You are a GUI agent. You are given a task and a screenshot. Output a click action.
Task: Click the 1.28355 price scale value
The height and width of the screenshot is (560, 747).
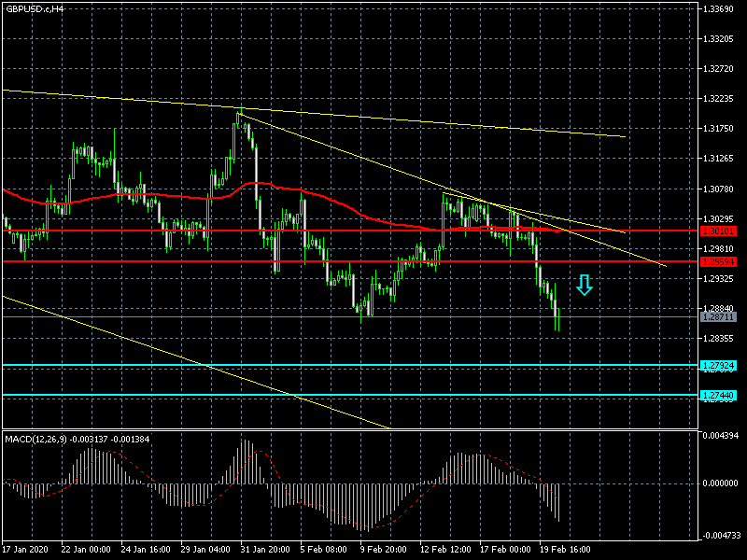(x=718, y=339)
